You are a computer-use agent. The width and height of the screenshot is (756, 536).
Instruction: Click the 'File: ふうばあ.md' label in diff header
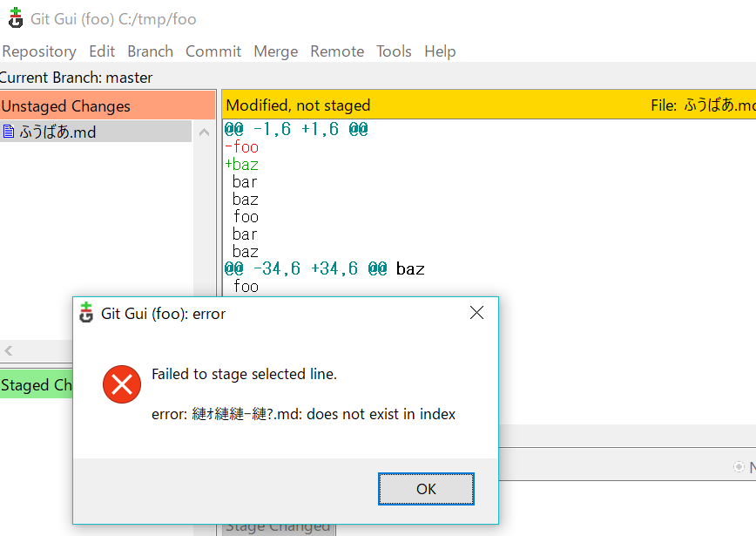click(703, 105)
